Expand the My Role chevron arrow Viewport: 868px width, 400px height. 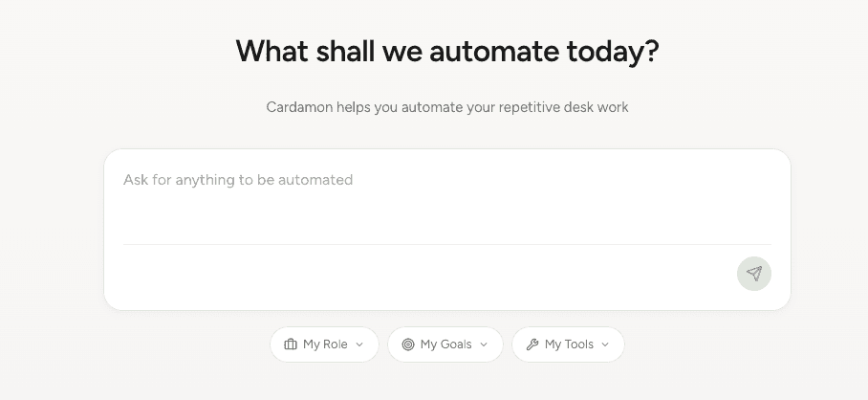(x=359, y=344)
